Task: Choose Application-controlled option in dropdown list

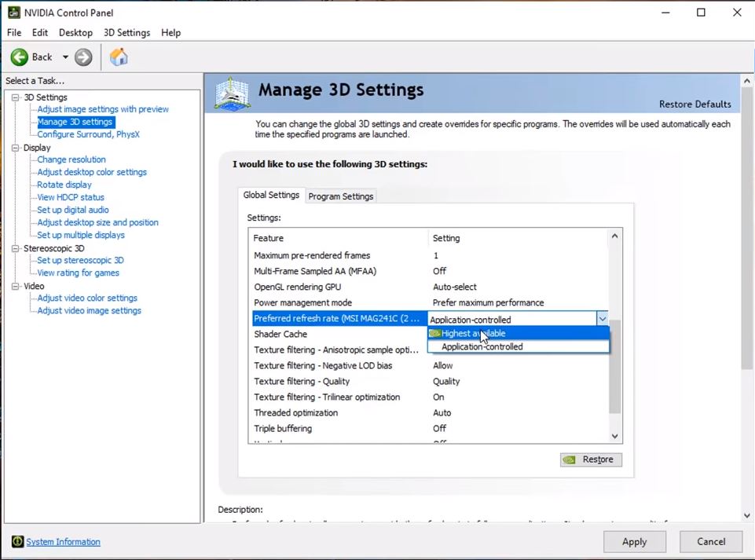Action: 482,346
